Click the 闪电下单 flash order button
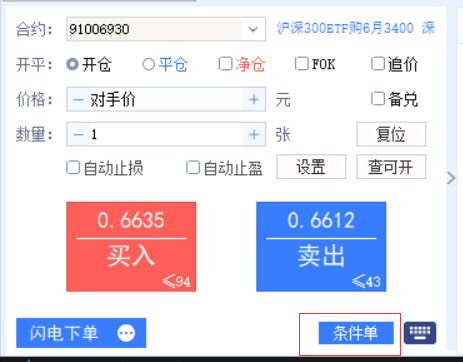463x362 pixels. click(x=81, y=333)
